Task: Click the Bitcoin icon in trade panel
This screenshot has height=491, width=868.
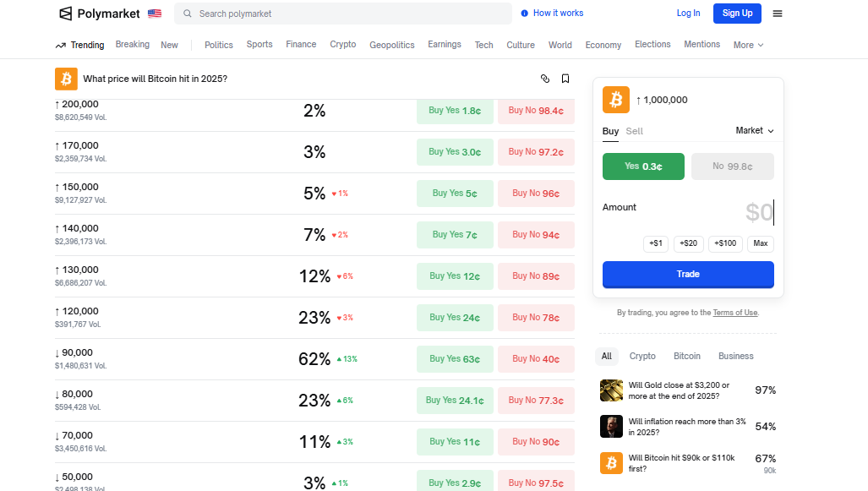Action: [616, 100]
